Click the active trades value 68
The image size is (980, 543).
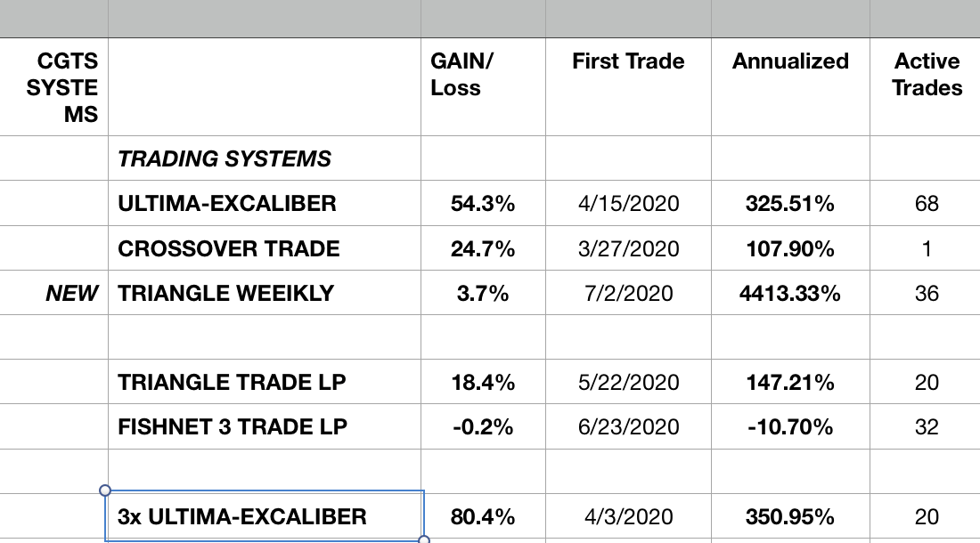[927, 204]
